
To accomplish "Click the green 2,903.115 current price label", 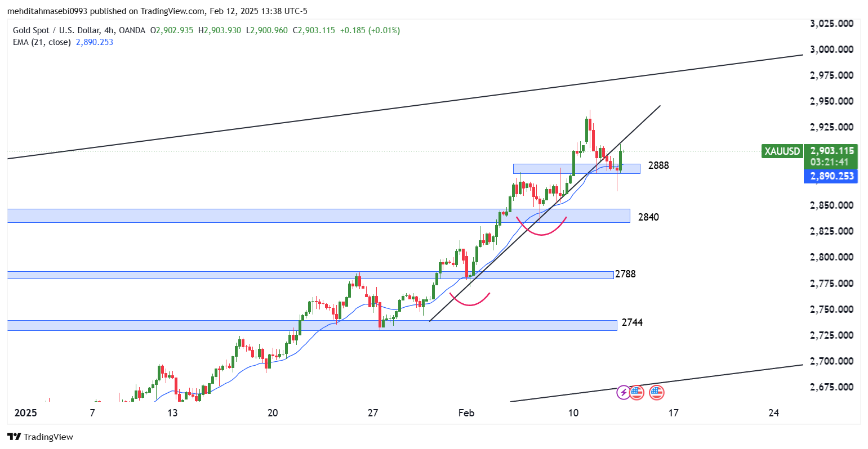I will [x=832, y=151].
